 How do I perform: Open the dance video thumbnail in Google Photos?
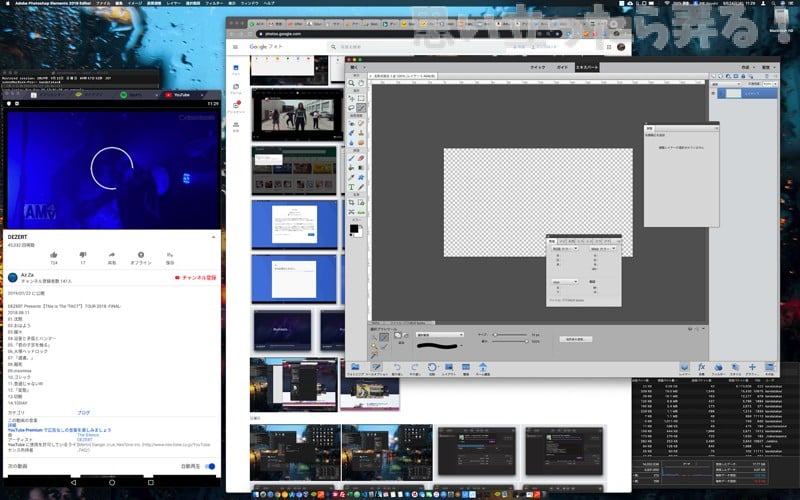click(297, 115)
